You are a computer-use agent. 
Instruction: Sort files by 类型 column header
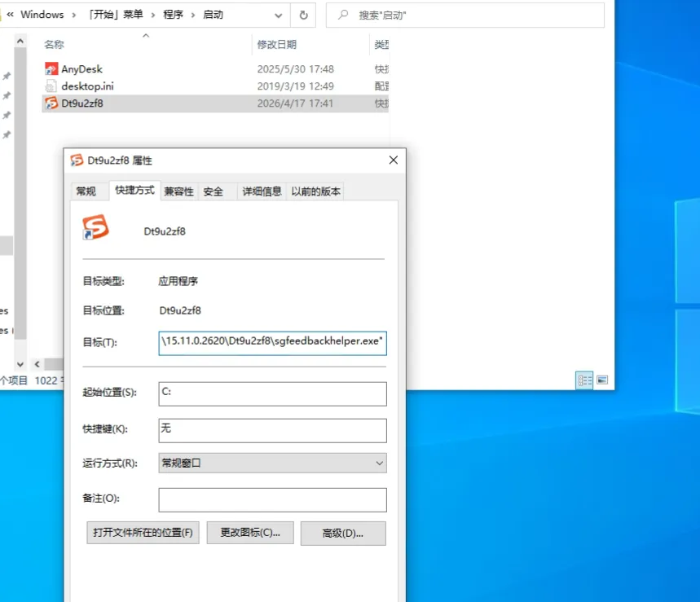381,44
